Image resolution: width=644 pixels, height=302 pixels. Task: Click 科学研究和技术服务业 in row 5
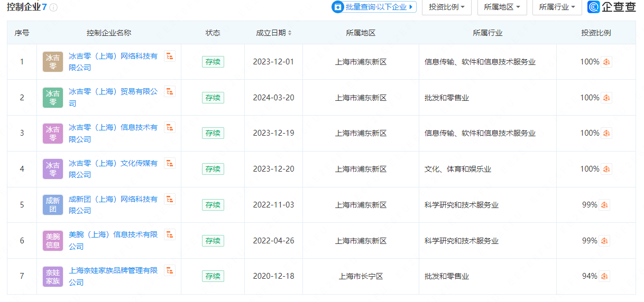(x=462, y=205)
